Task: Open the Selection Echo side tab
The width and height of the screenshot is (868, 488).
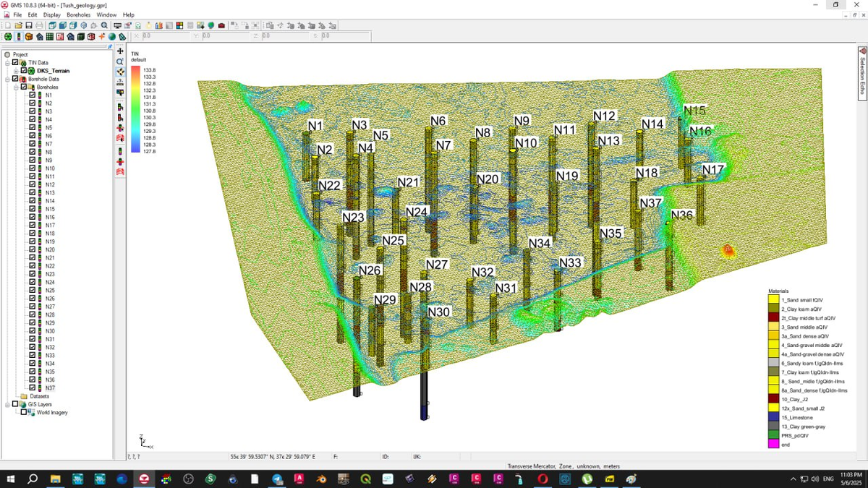Action: [862, 75]
